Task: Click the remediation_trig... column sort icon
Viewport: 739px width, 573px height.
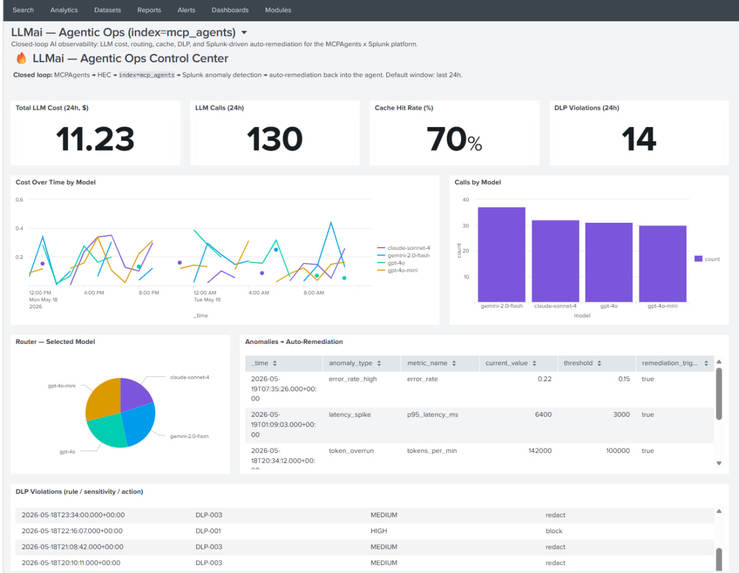Action: coord(706,363)
